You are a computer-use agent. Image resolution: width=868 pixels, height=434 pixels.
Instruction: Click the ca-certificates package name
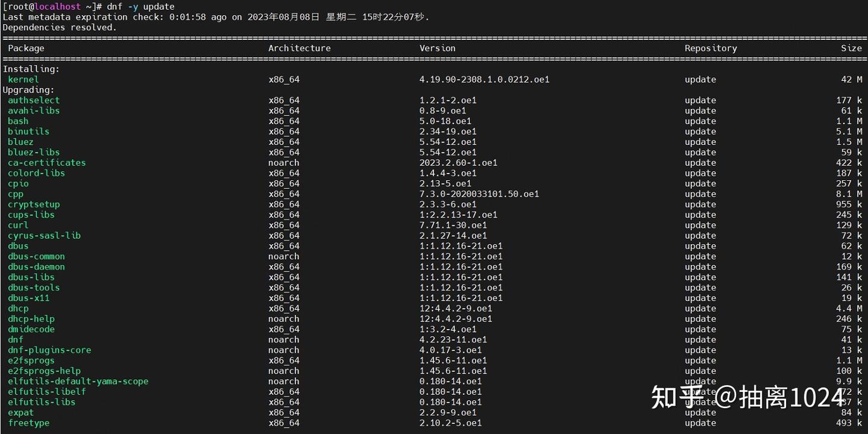pos(46,163)
